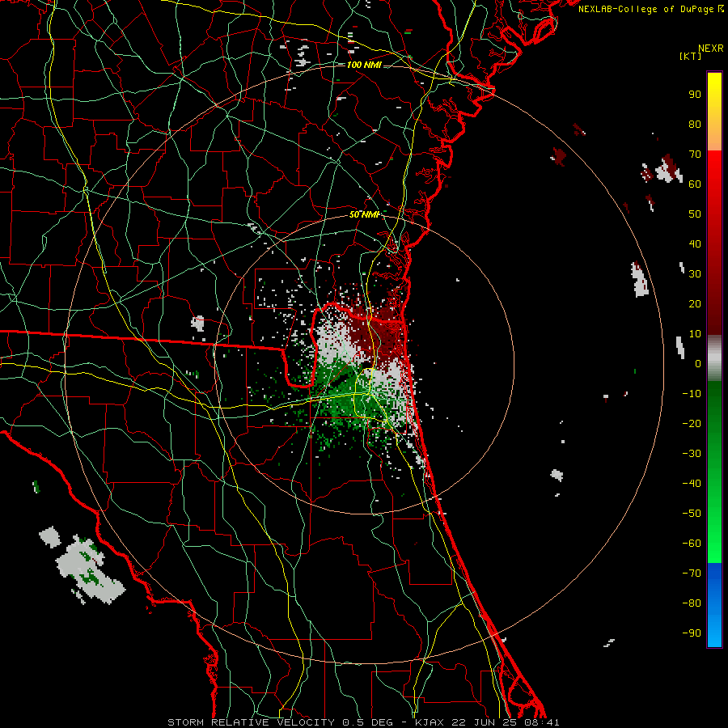Click the large gray echo over the Gulf

pyautogui.click(x=91, y=571)
